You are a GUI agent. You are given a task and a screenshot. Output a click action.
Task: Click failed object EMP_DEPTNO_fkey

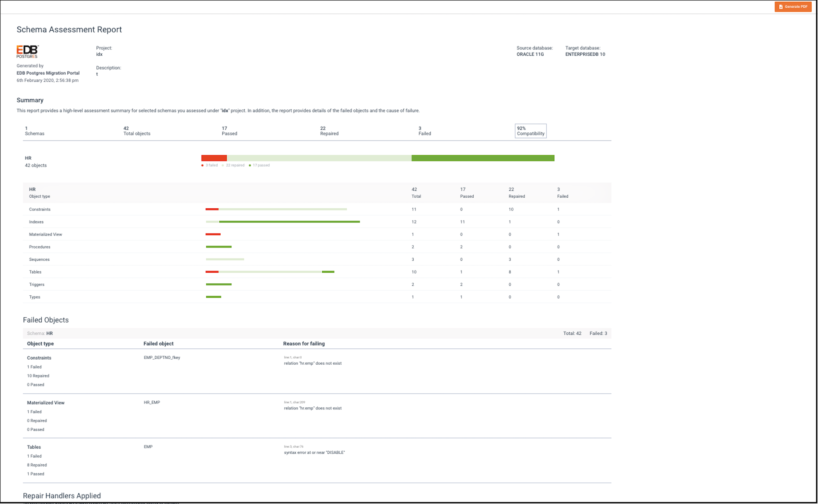(x=162, y=358)
